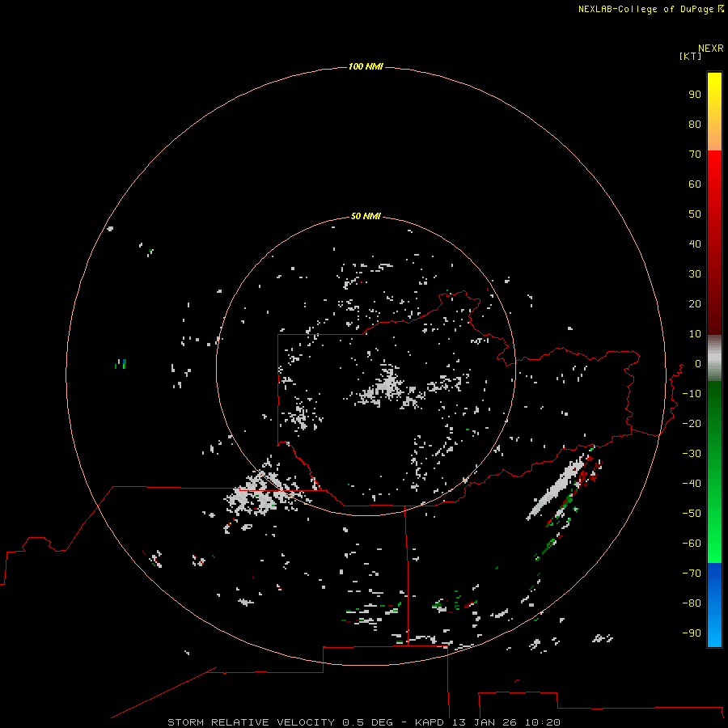
Task: Click the gray zero-velocity segment of the color bar
Action: 714,358
